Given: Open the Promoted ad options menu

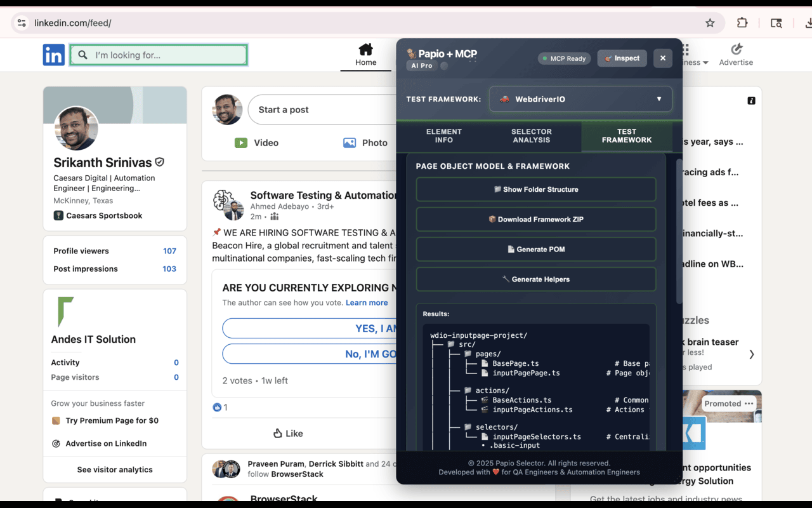Looking at the screenshot, I should point(749,403).
